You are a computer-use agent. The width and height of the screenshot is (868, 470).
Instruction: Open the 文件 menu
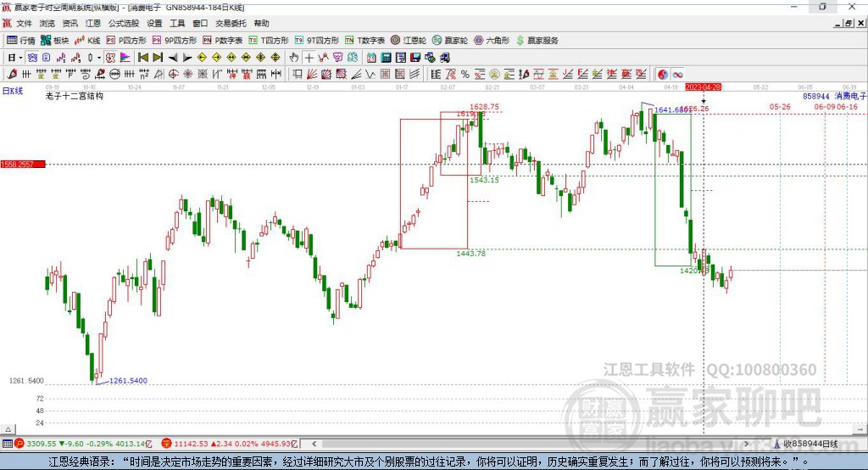click(24, 23)
